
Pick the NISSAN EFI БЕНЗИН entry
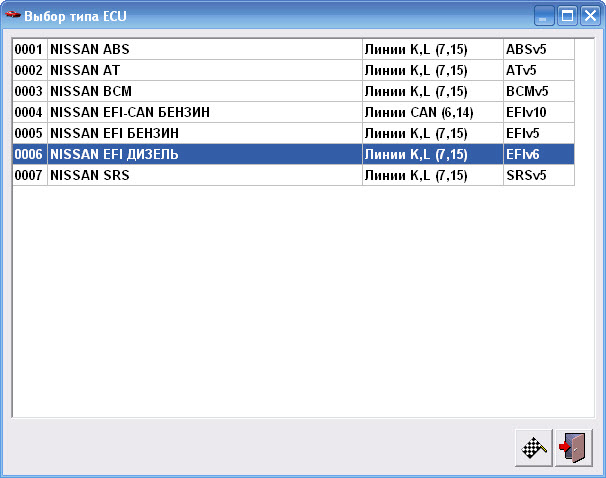(x=293, y=133)
